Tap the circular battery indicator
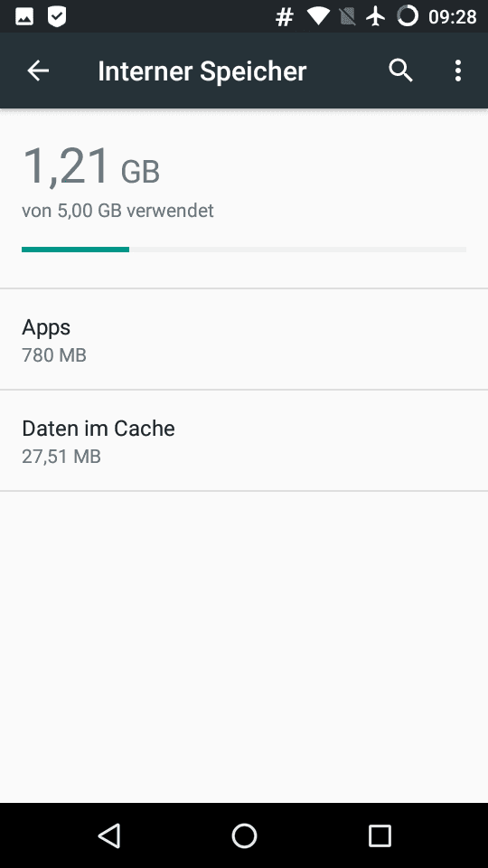 click(x=408, y=16)
